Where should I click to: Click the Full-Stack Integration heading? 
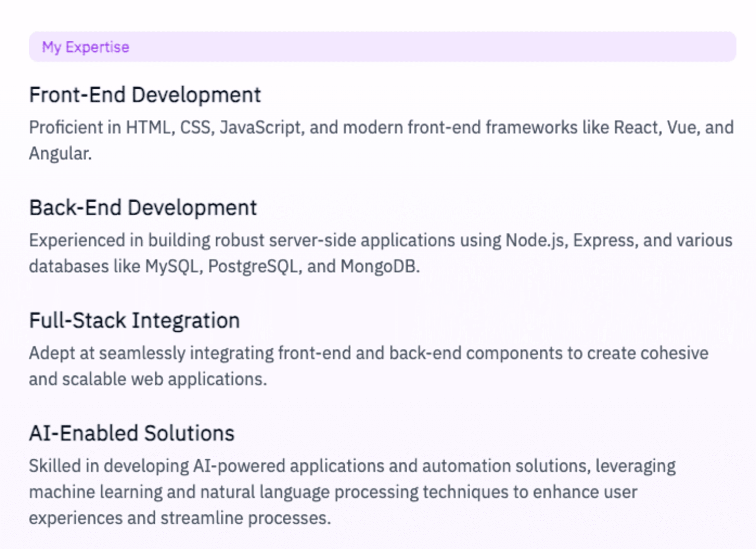[134, 321]
